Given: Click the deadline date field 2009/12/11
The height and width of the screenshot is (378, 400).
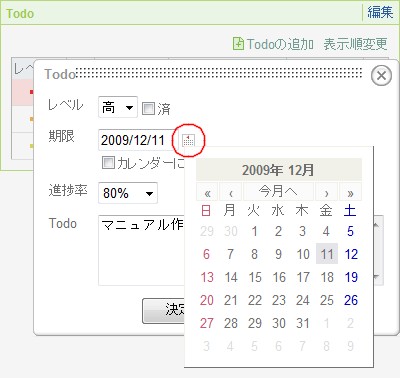Looking at the screenshot, I should coord(136,140).
